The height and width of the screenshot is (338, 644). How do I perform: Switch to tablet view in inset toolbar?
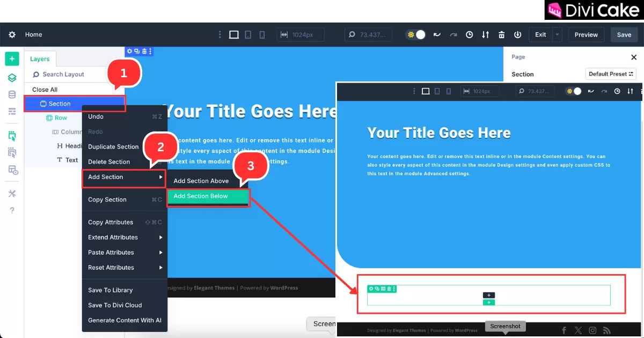coord(436,91)
